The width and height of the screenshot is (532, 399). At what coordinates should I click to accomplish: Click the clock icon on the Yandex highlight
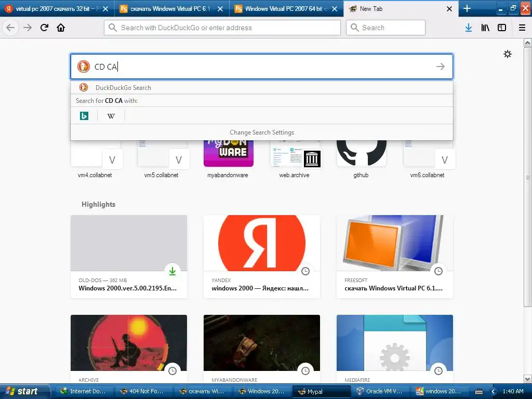coord(305,271)
